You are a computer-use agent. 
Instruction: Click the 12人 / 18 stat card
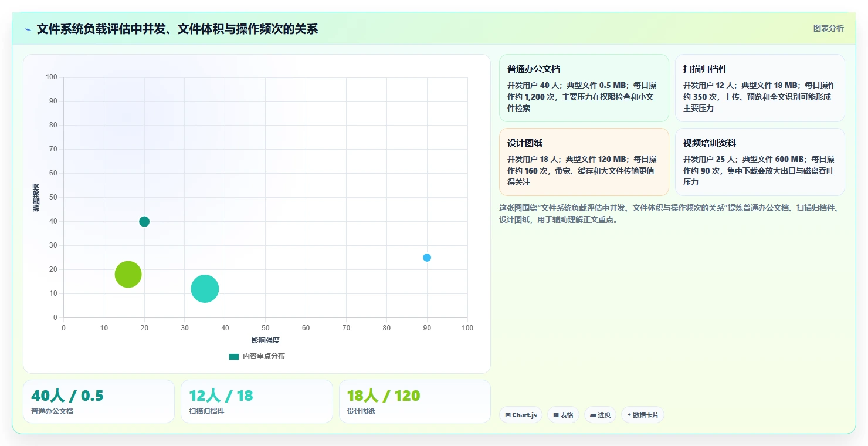coord(256,401)
